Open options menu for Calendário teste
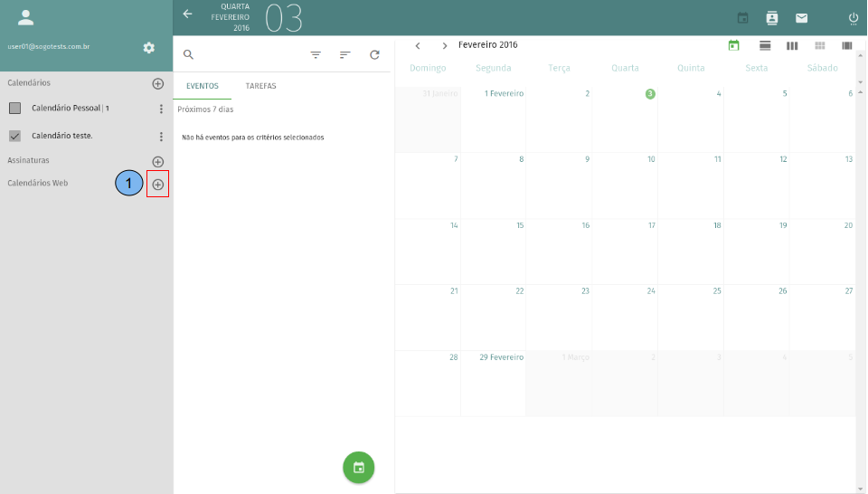 point(161,137)
